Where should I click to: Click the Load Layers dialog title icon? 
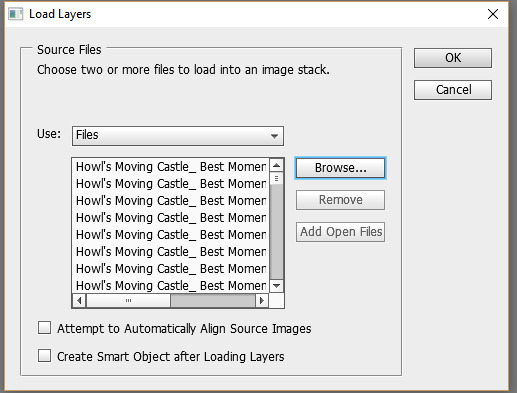tap(15, 14)
